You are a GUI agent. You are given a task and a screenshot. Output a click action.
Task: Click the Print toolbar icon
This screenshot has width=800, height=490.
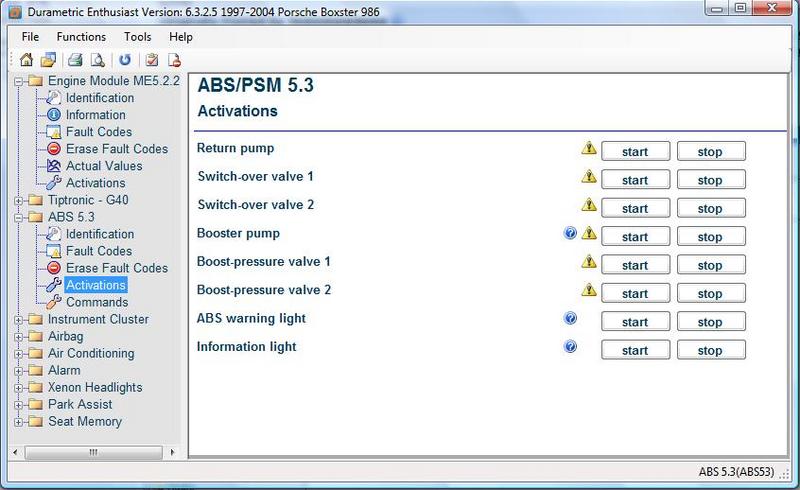pyautogui.click(x=77, y=60)
